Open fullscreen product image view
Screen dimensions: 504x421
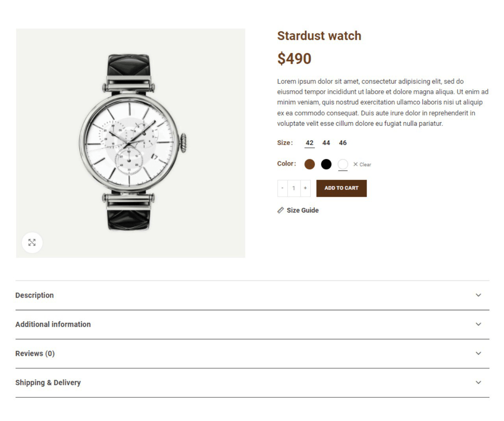pos(32,242)
